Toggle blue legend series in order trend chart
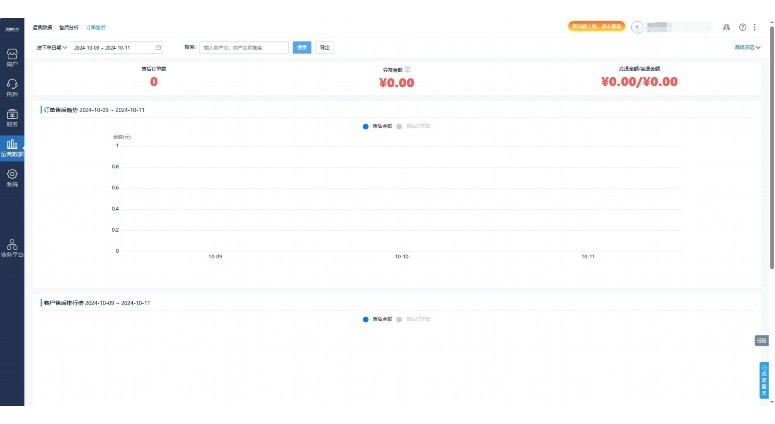775x424 pixels. click(x=377, y=126)
